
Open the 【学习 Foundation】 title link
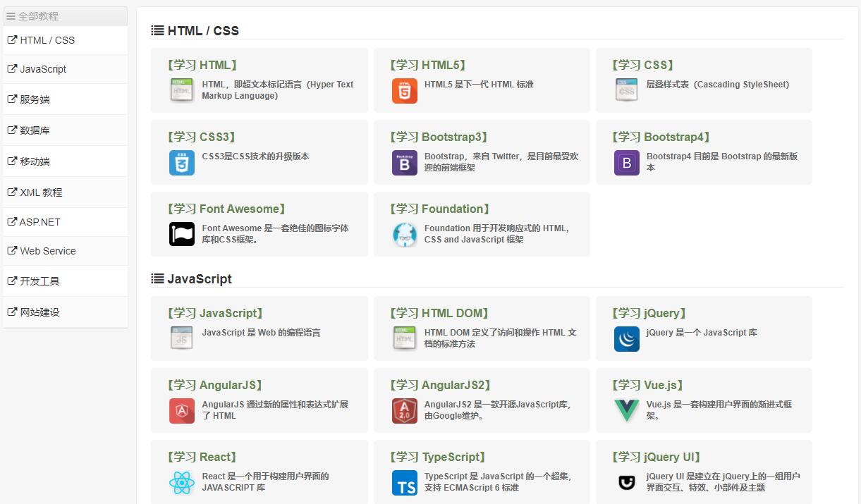[x=439, y=209]
